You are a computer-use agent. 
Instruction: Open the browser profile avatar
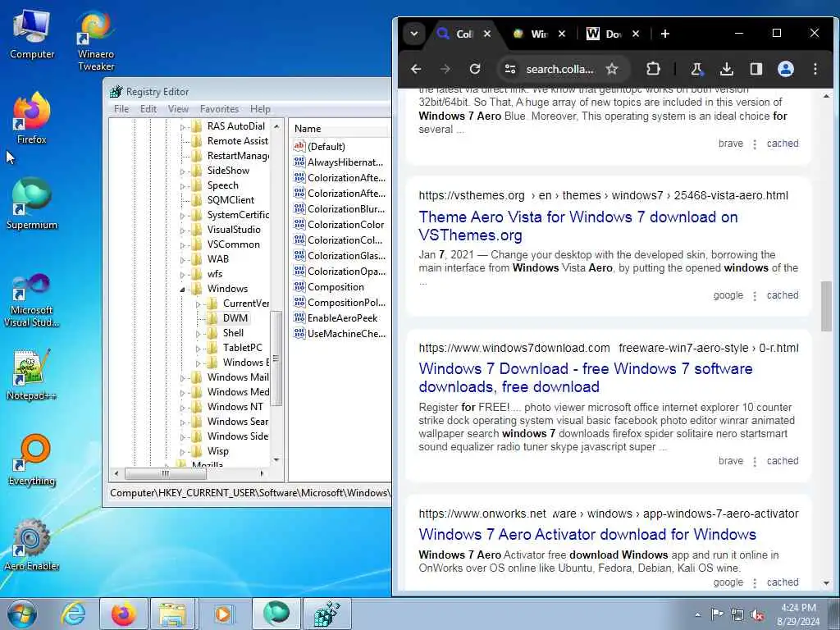coord(785,69)
